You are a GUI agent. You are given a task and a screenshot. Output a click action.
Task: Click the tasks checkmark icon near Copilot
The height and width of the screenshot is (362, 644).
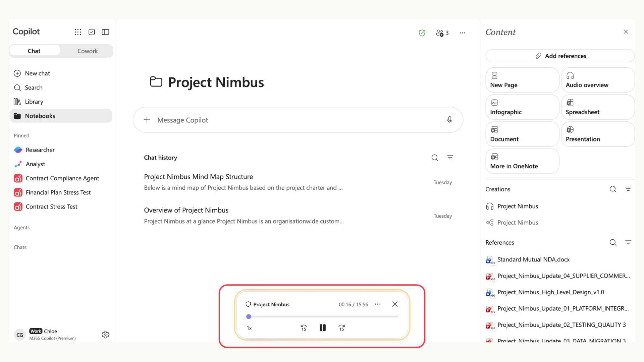click(92, 32)
